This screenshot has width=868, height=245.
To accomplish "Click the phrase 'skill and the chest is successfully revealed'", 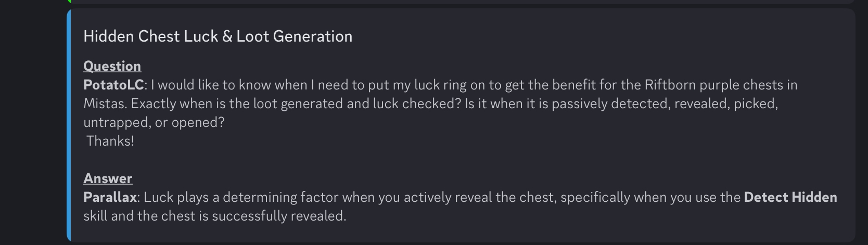I will 213,216.
